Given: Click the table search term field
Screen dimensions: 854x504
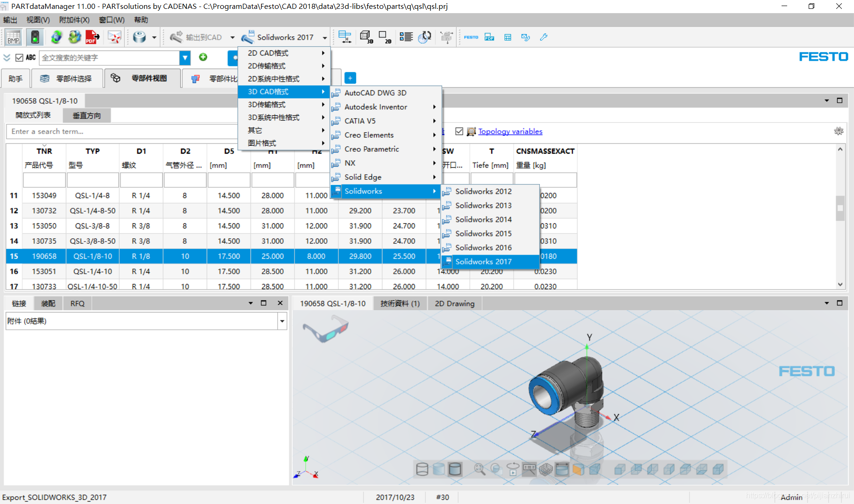Looking at the screenshot, I should point(122,132).
